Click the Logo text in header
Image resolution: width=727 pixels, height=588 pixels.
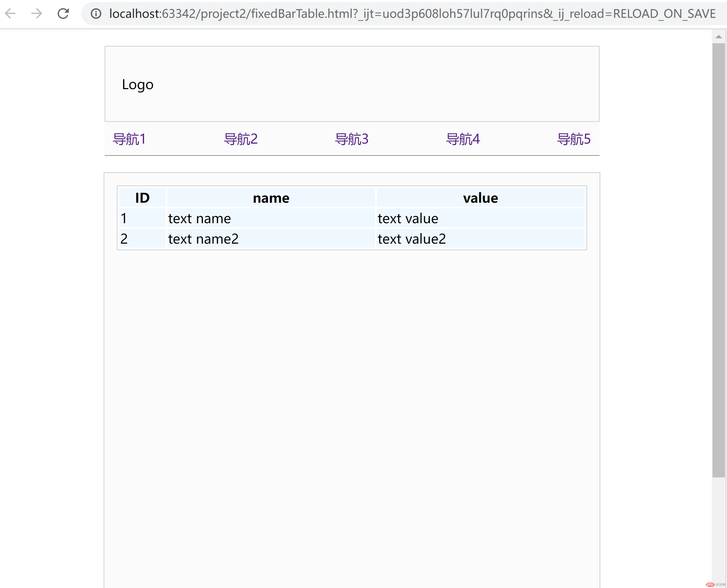(x=138, y=84)
